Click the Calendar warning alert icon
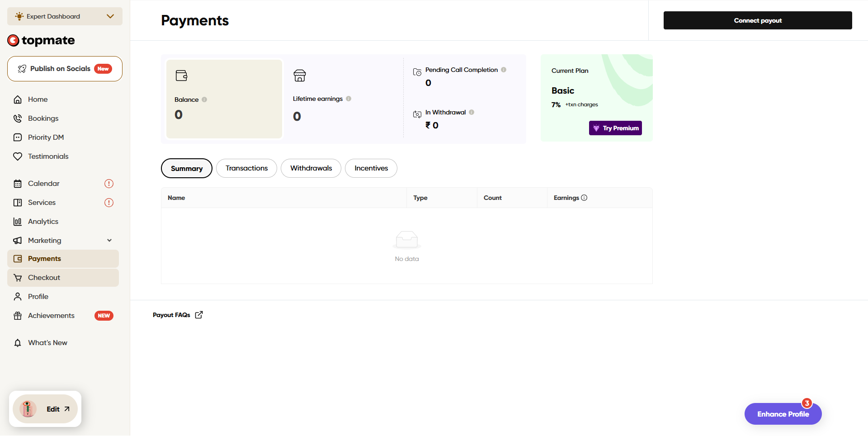Image resolution: width=868 pixels, height=436 pixels. point(109,184)
